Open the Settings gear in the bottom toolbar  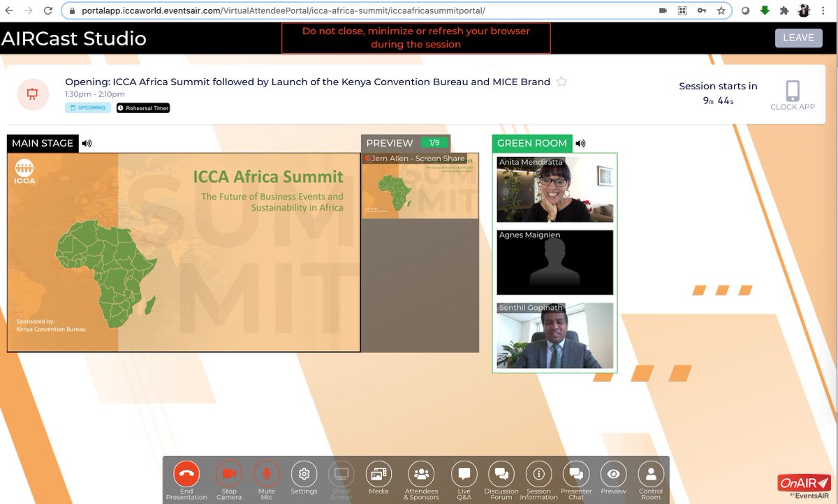(x=304, y=474)
